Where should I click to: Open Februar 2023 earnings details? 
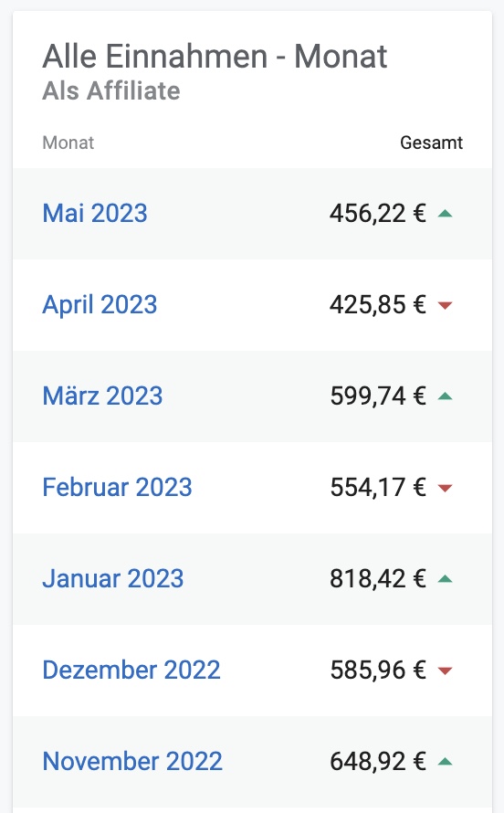[117, 488]
